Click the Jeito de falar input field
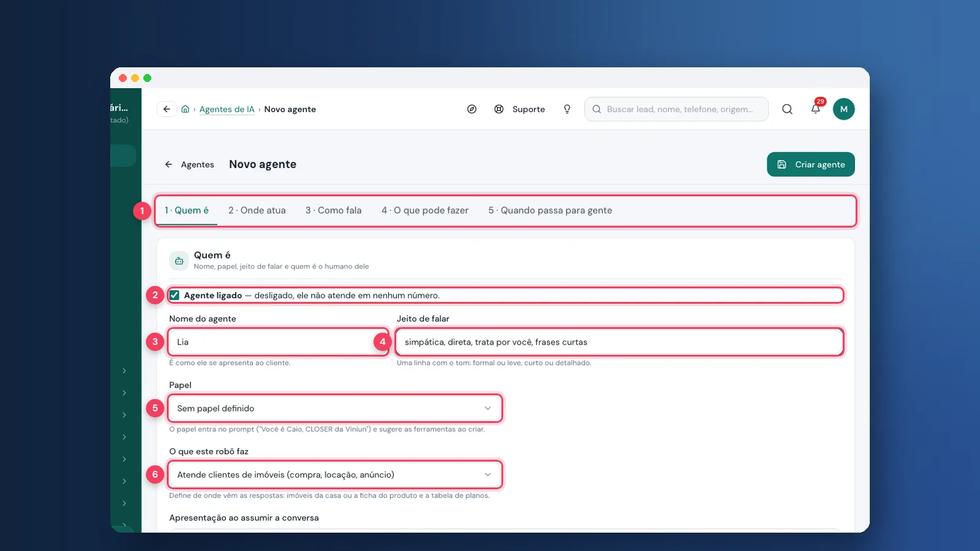Viewport: 980px width, 551px height. [619, 342]
